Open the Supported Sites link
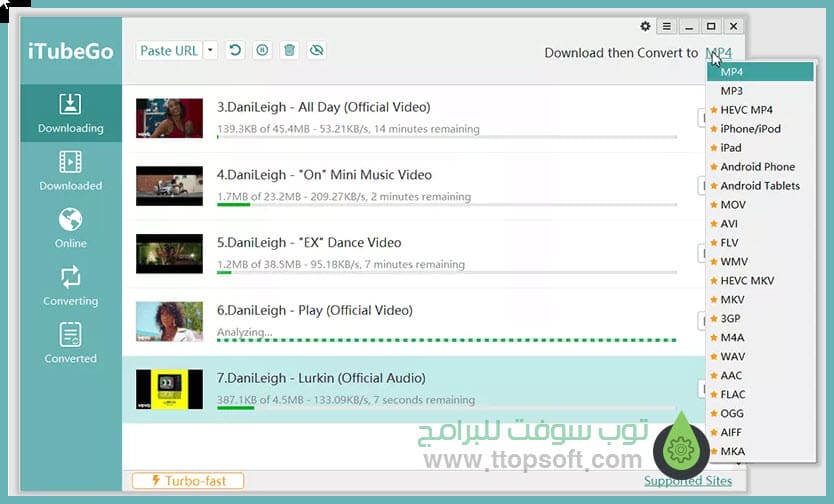The width and height of the screenshot is (834, 504). click(x=688, y=481)
